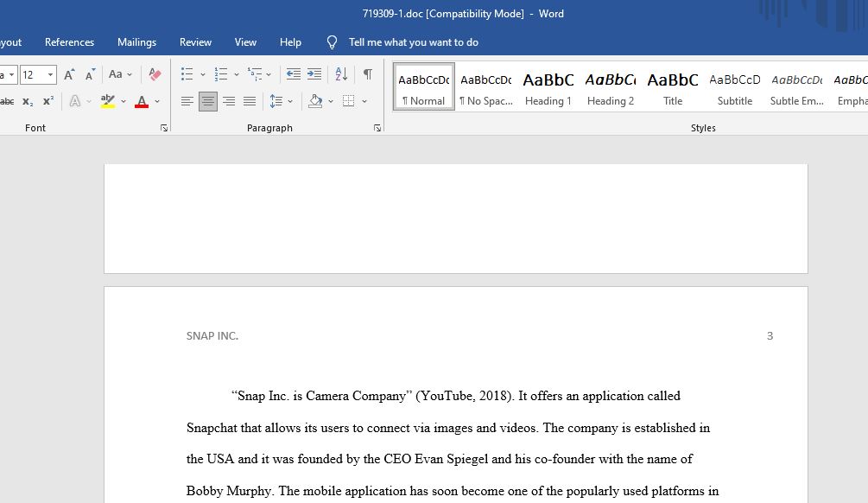This screenshot has height=503, width=868.
Task: Decrease font size with Shrink Font icon
Action: coord(90,74)
